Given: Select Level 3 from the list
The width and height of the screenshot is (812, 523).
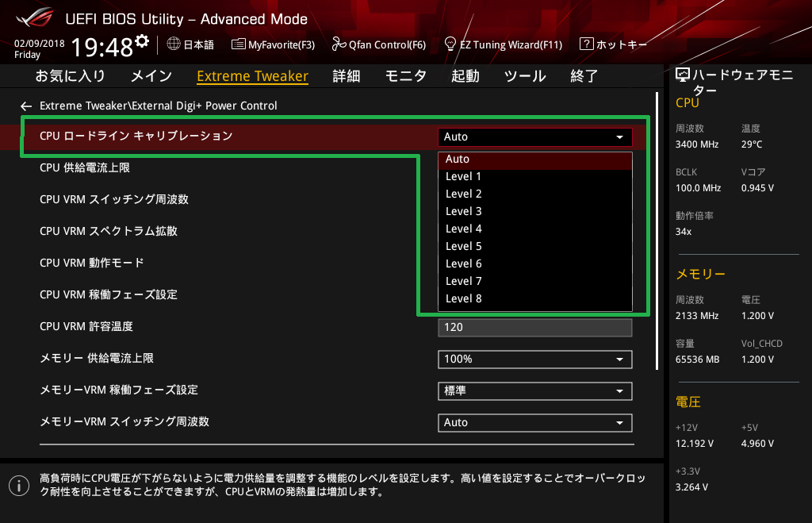Looking at the screenshot, I should coord(535,212).
